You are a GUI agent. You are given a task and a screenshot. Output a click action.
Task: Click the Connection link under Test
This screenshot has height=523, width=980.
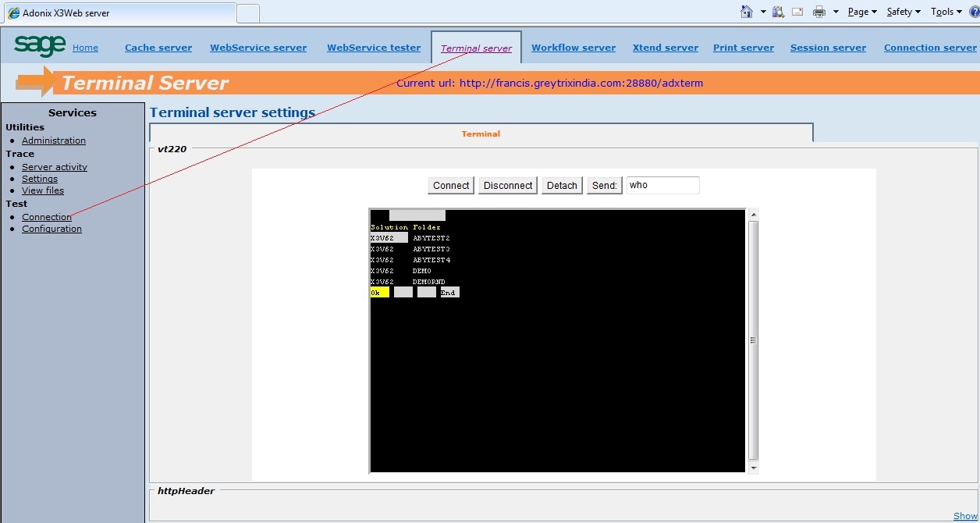47,217
